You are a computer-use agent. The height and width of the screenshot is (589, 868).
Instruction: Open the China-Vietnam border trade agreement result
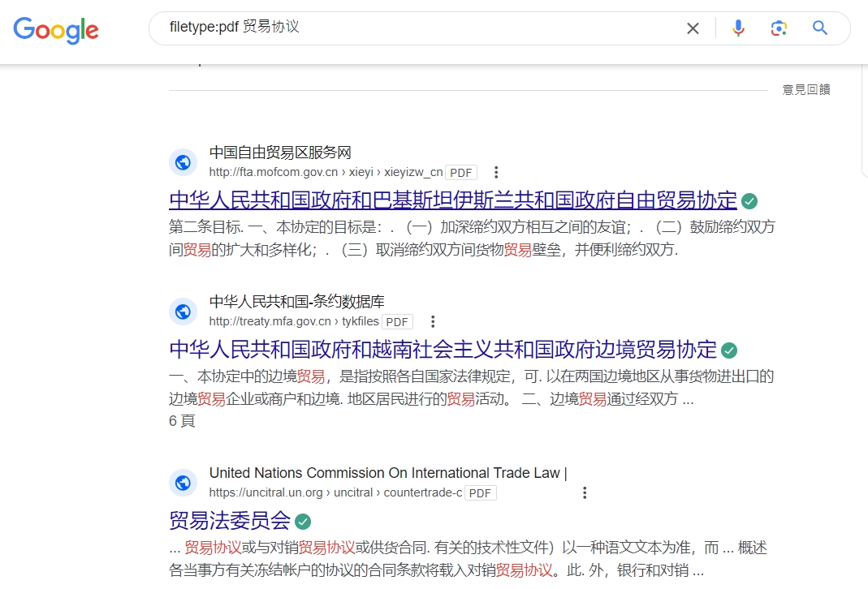[x=443, y=350]
